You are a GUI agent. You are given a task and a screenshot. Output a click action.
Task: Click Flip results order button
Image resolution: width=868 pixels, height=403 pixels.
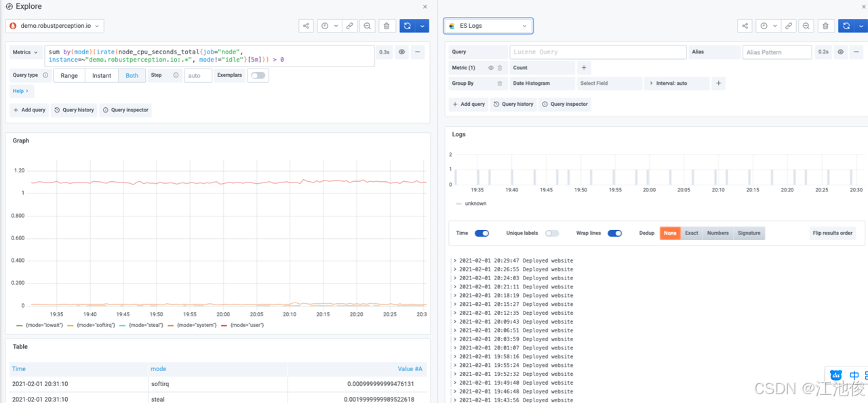[832, 233]
